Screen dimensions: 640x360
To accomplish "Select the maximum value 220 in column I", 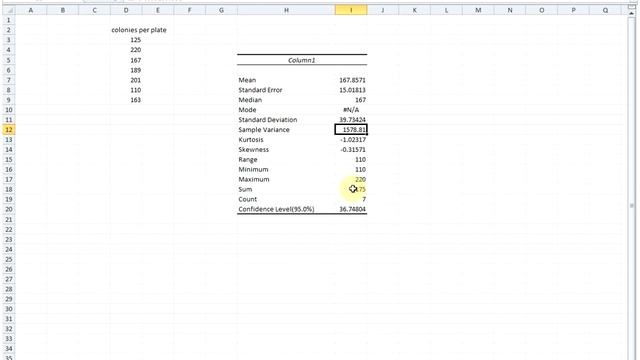I will 351,180.
